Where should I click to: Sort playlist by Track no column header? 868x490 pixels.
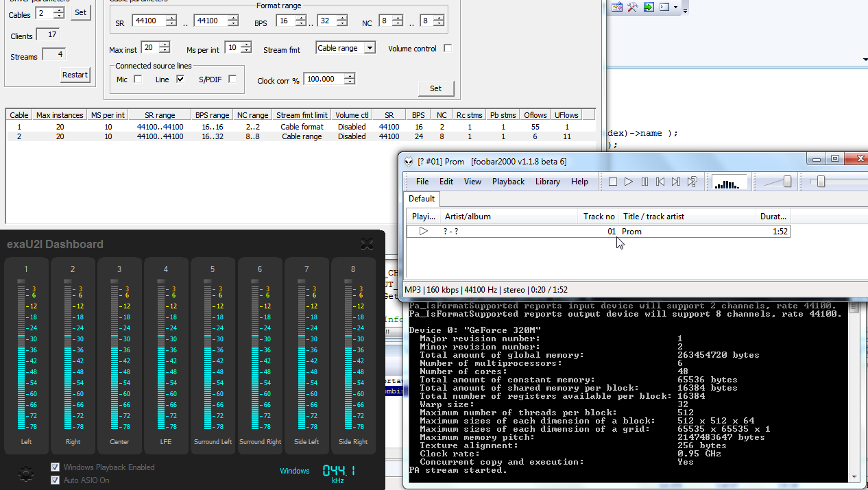point(599,217)
